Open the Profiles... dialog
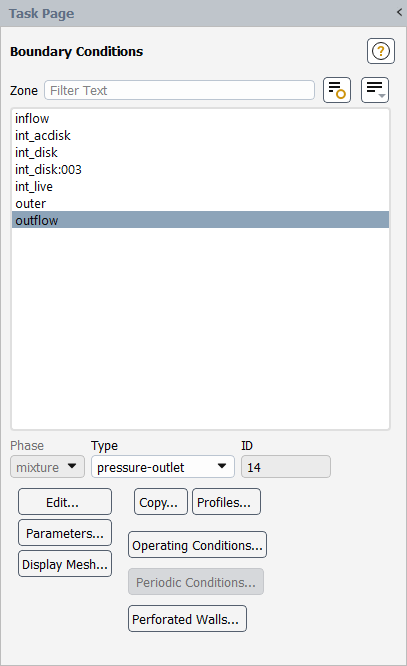This screenshot has width=407, height=666. 226,502
